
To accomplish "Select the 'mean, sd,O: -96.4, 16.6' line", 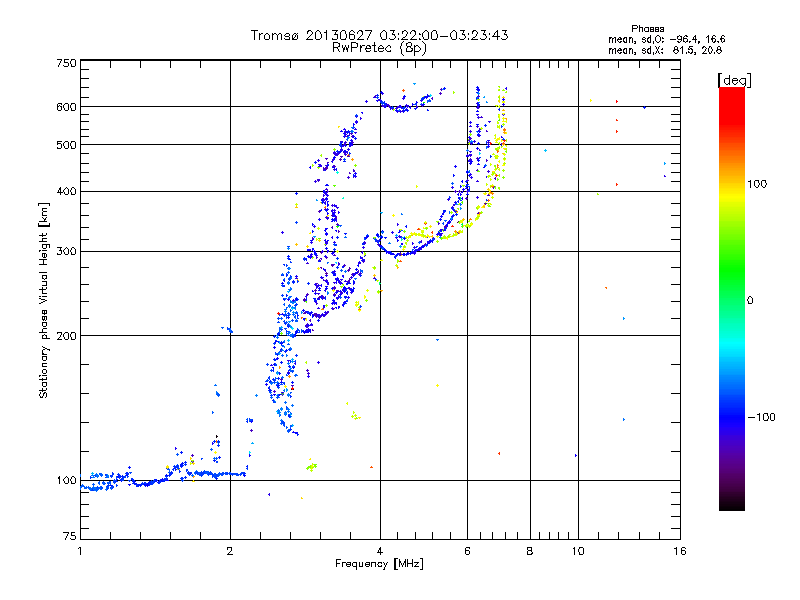I will 666,39.
